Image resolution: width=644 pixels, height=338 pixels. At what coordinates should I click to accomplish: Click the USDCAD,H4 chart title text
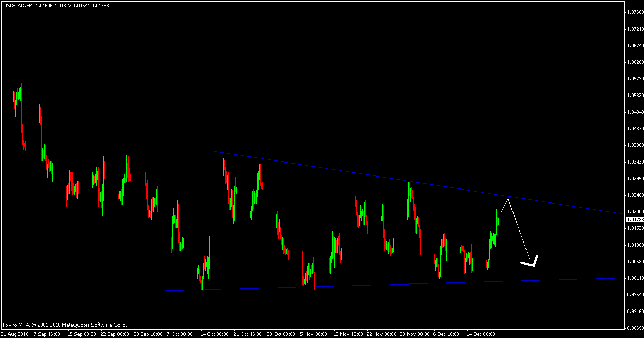click(17, 4)
